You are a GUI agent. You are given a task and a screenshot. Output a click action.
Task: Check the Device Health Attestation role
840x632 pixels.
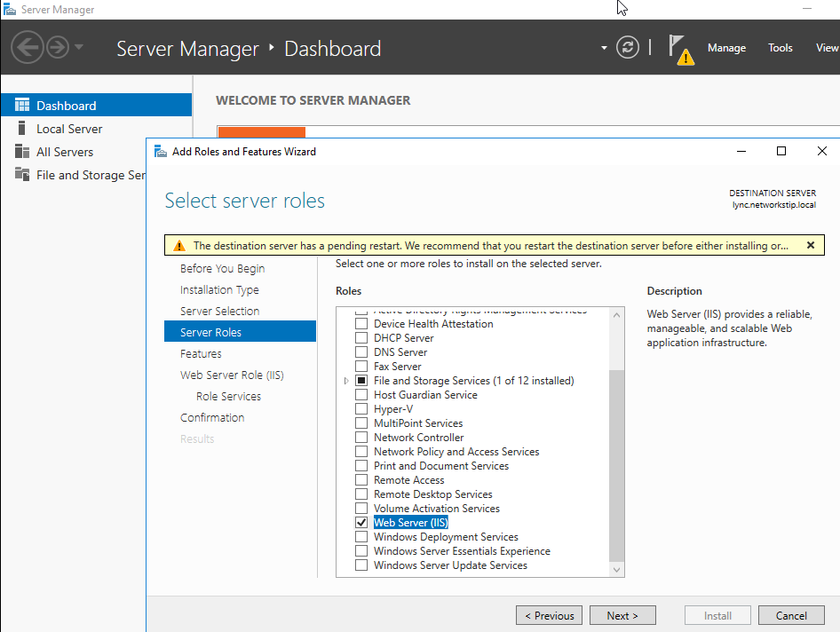coord(361,323)
